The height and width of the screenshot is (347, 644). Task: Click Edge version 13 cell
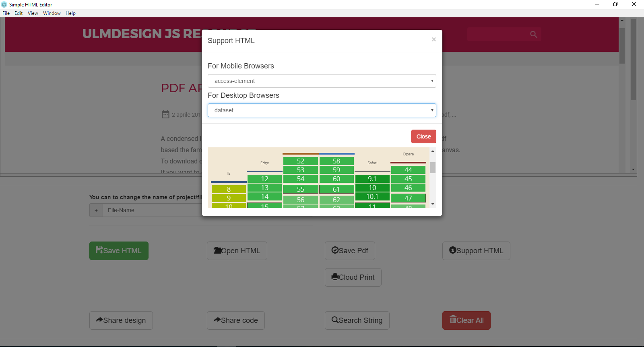pos(264,188)
